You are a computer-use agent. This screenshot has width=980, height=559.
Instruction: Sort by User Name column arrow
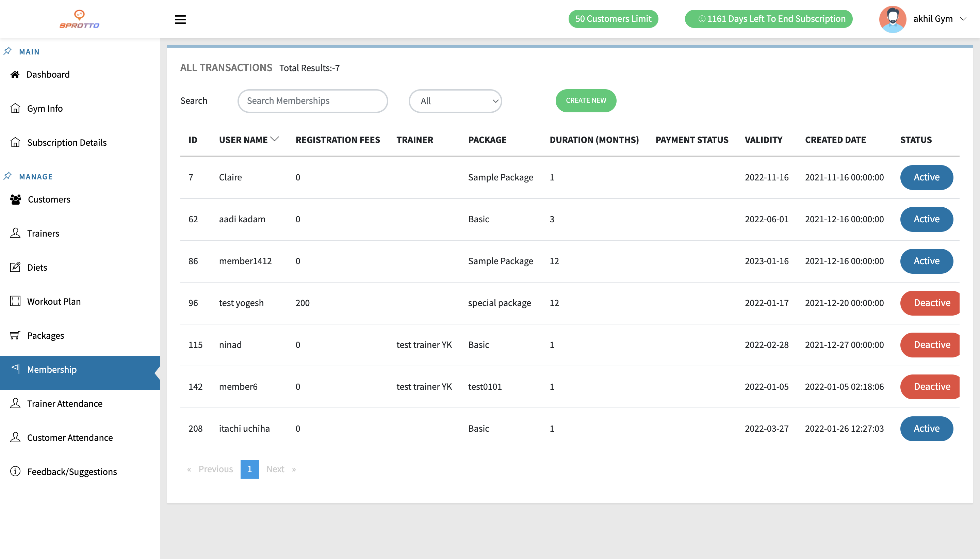[x=275, y=139]
